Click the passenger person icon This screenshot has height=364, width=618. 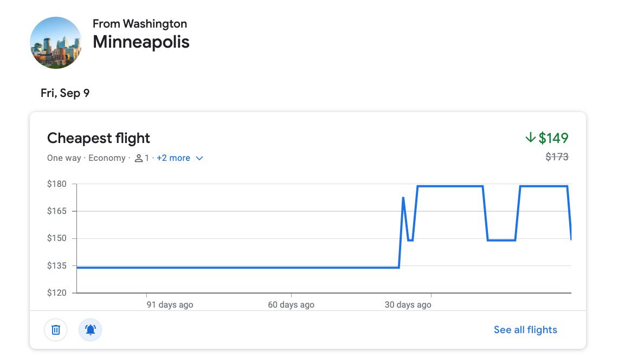click(x=137, y=158)
